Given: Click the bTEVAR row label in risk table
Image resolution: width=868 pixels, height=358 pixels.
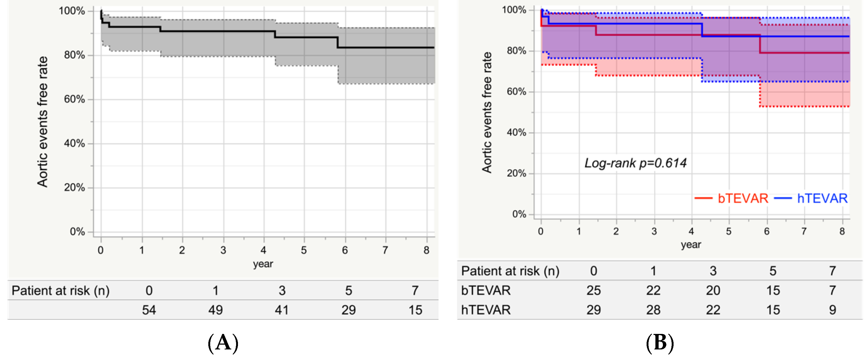Looking at the screenshot, I should (x=486, y=291).
